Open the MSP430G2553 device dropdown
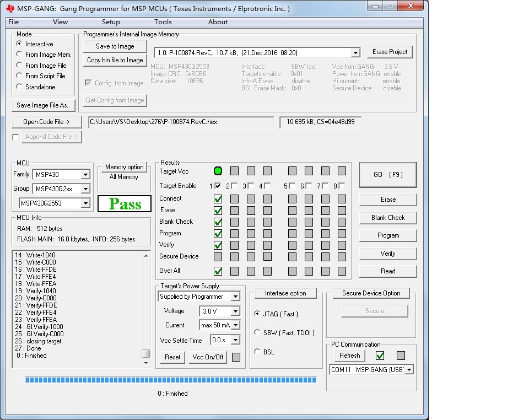This screenshot has height=420, width=529. tap(86, 203)
